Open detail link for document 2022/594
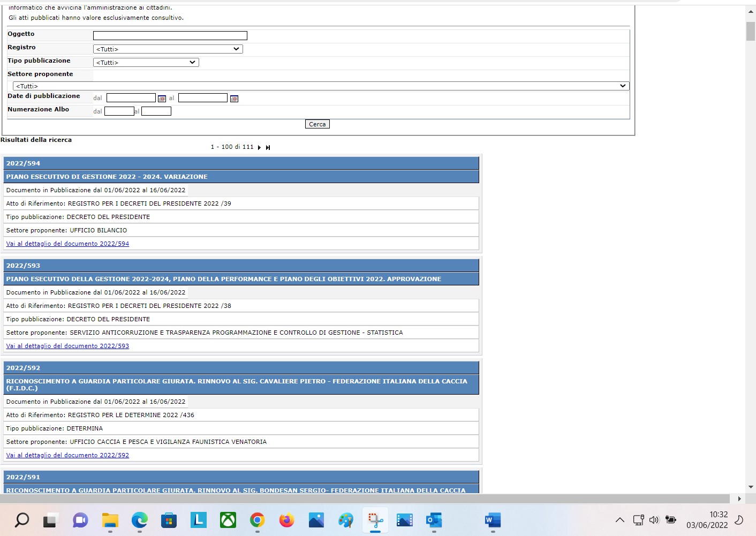Image resolution: width=756 pixels, height=536 pixels. pos(67,244)
